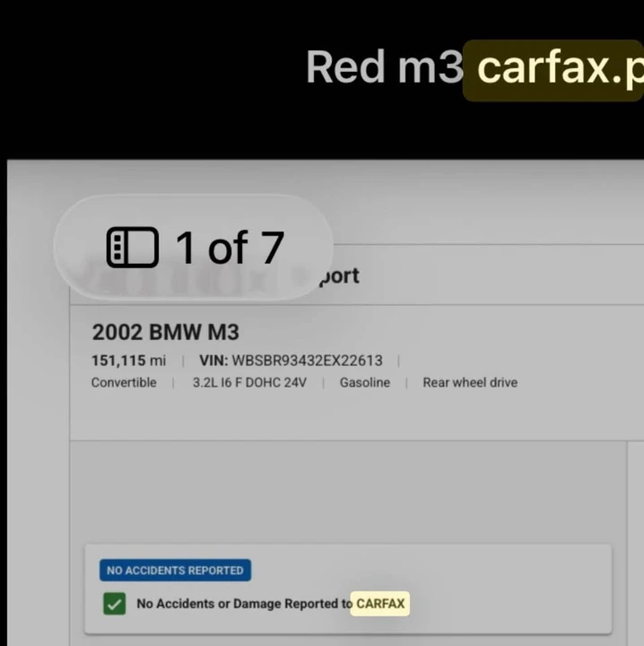The image size is (644, 646).
Task: Click the green checkmark icon
Action: [115, 604]
